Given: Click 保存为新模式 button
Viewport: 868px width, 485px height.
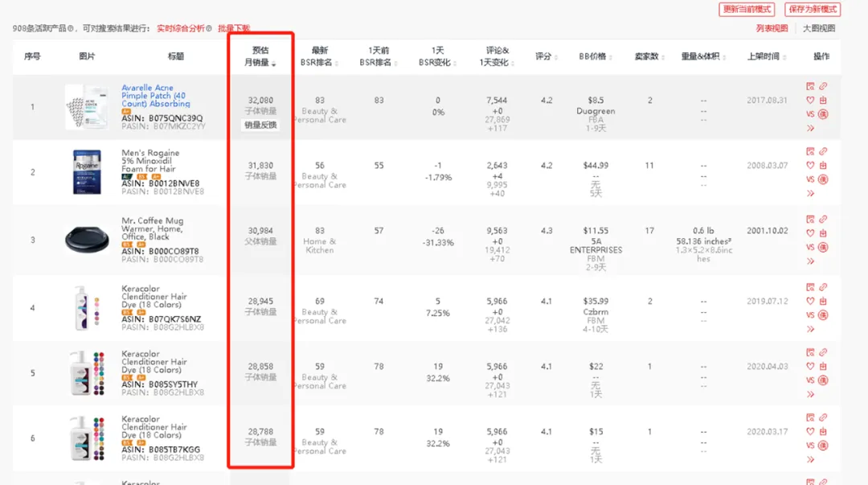Looking at the screenshot, I should (812, 10).
